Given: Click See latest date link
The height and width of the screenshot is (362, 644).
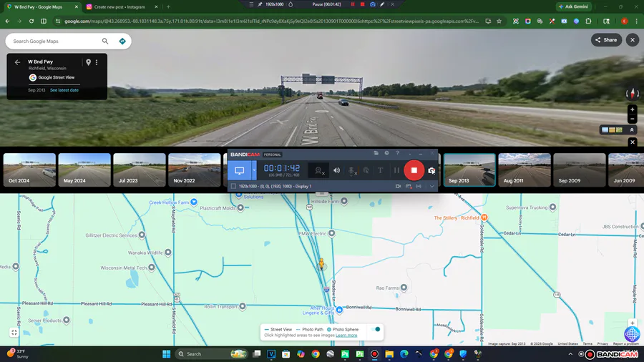Looking at the screenshot, I should click(x=64, y=90).
